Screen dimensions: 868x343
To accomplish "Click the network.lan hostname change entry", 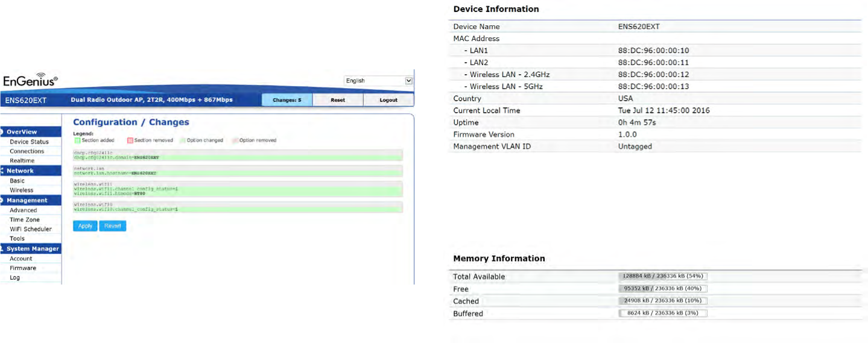I will point(238,173).
